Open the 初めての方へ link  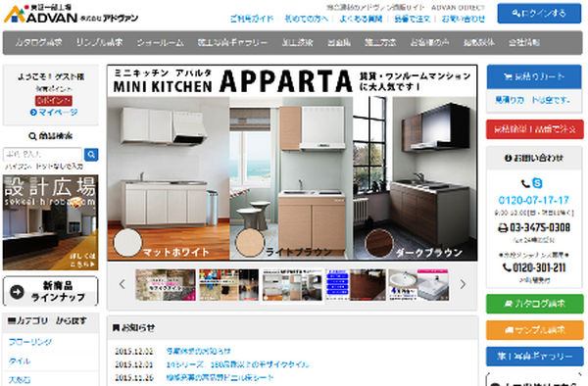306,19
